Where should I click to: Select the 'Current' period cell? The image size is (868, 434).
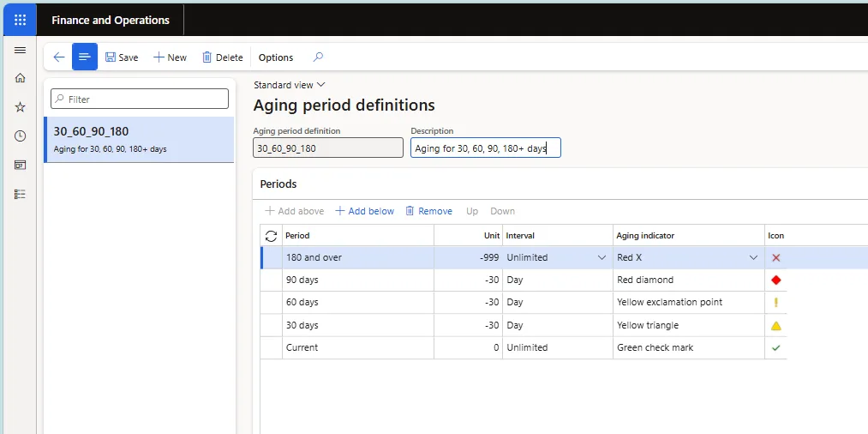357,347
